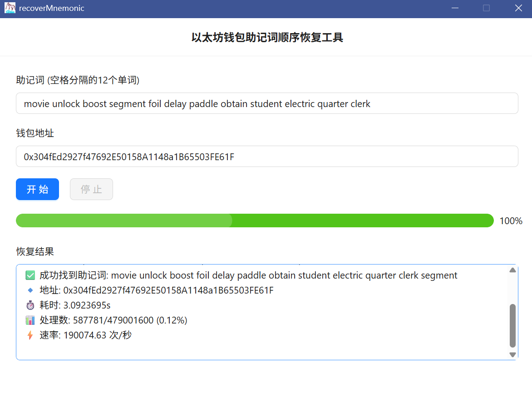Click the lightning bolt rate icon
This screenshot has height=397, width=532.
click(x=30, y=335)
